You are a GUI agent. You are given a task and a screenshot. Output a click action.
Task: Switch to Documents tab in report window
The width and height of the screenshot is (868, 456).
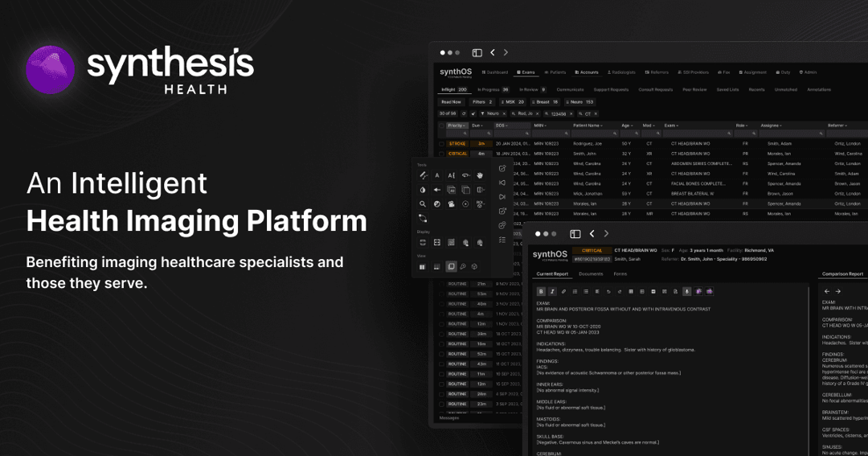click(591, 274)
